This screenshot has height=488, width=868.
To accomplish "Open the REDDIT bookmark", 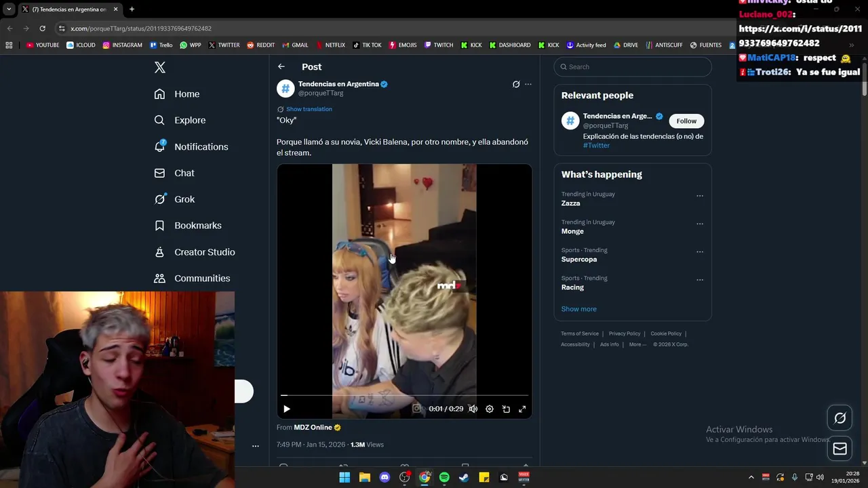I will pyautogui.click(x=261, y=45).
